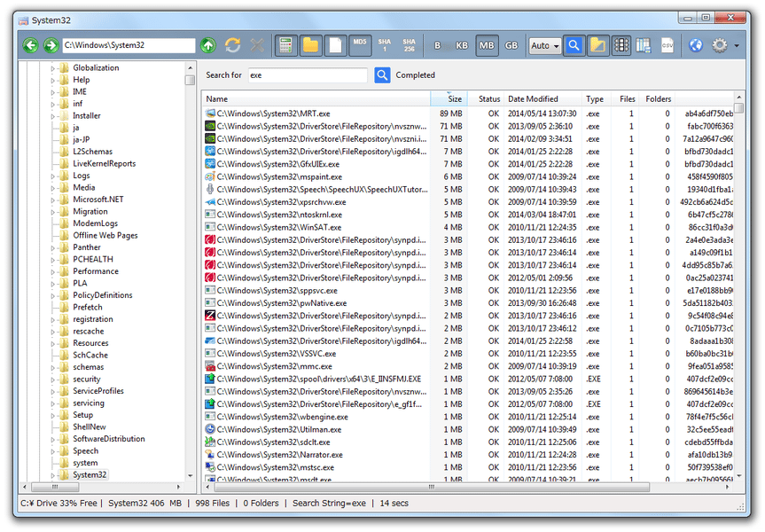Image resolution: width=765 pixels, height=532 pixels.
Task: Click the sdclt.exe file icon
Action: [210, 442]
